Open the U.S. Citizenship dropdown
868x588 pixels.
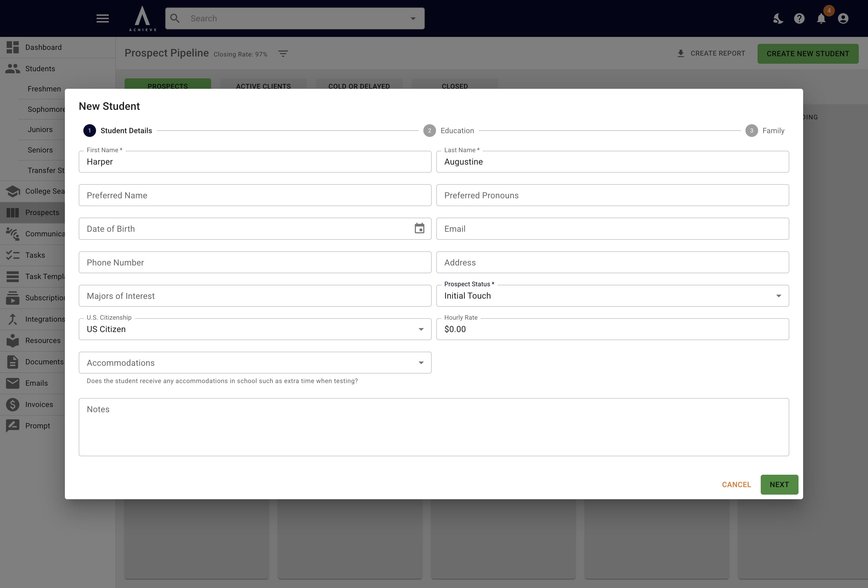pos(255,329)
